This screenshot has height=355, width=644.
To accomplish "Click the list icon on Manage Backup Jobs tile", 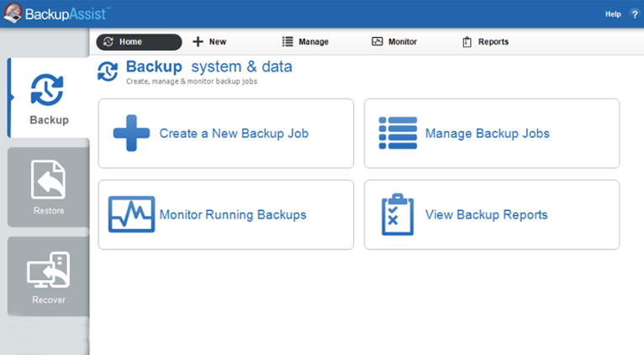I will [397, 133].
